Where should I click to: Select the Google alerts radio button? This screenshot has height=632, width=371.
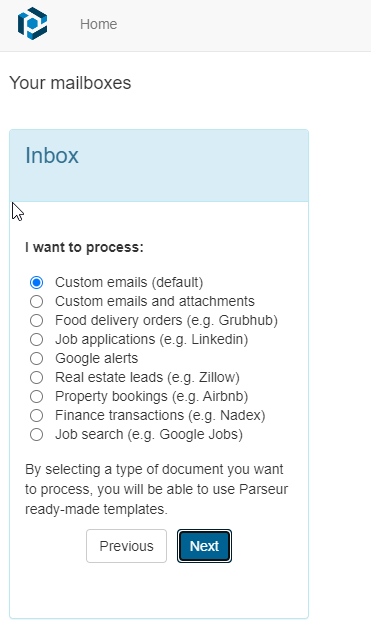(36, 358)
